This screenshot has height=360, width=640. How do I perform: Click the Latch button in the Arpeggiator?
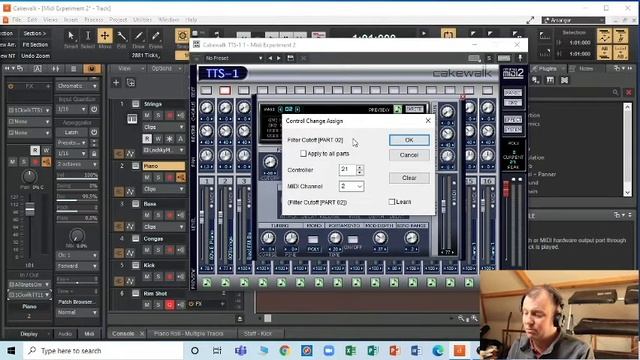click(x=71, y=132)
